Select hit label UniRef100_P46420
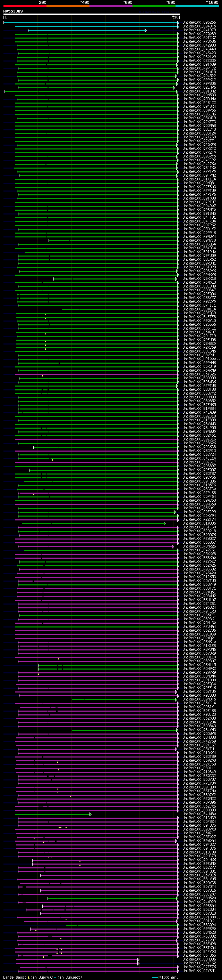222x980 pixels. 199,573
